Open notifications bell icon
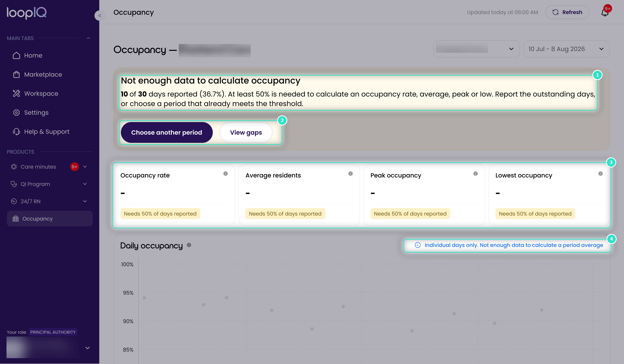The image size is (624, 364). pyautogui.click(x=605, y=12)
